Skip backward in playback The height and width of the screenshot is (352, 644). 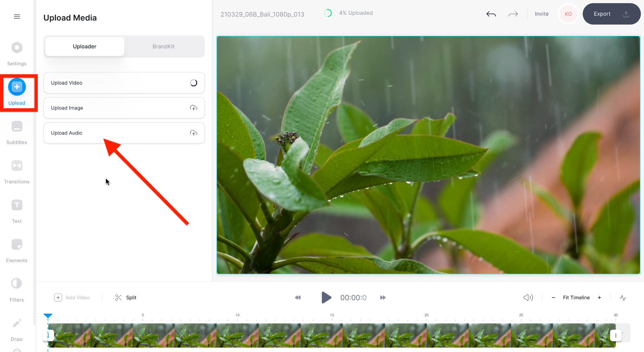pos(298,298)
